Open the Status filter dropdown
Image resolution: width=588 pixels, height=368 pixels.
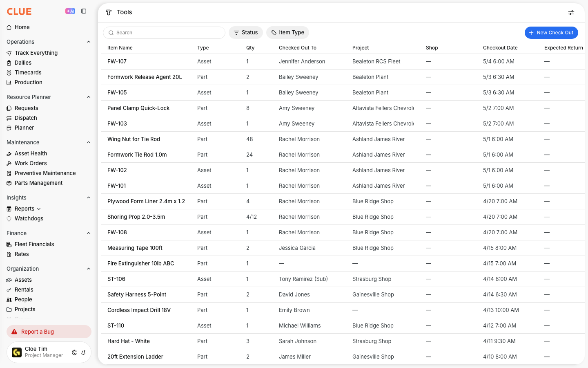tap(246, 33)
